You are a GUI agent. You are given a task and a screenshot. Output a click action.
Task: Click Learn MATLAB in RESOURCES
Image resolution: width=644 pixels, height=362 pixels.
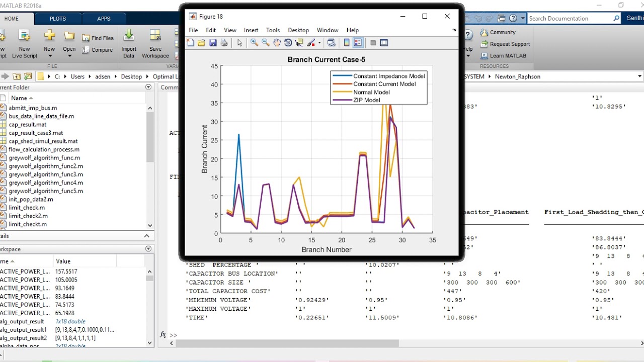pos(503,56)
